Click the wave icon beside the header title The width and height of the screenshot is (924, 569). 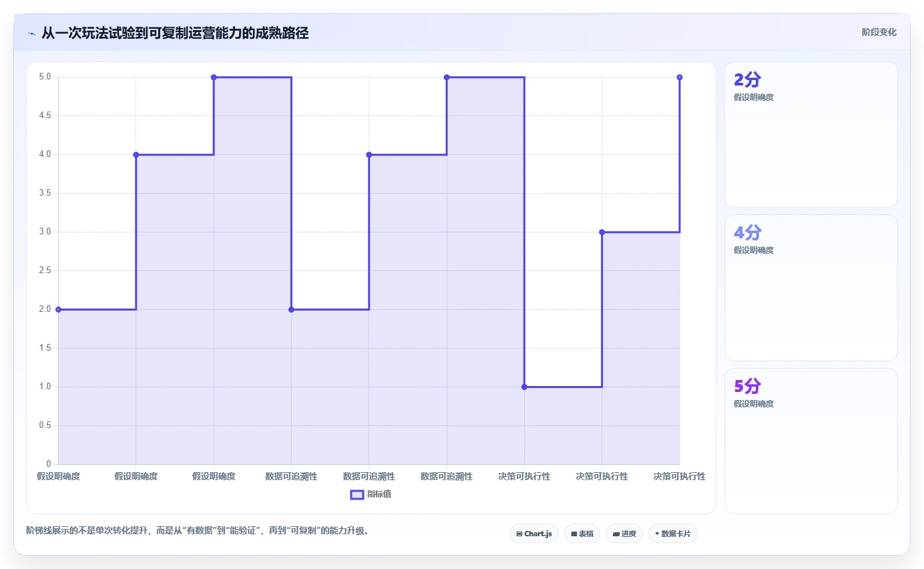tap(31, 33)
